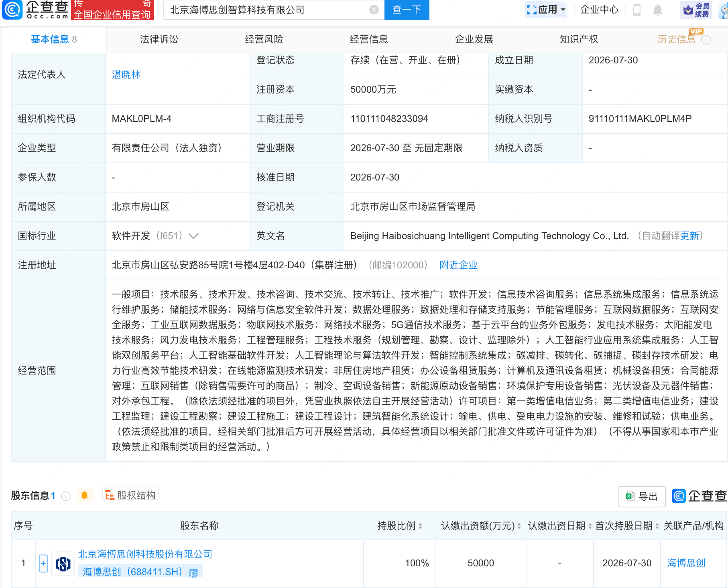Sort by 持股比例 column
Image resolution: width=728 pixels, height=588 pixels.
[x=420, y=526]
